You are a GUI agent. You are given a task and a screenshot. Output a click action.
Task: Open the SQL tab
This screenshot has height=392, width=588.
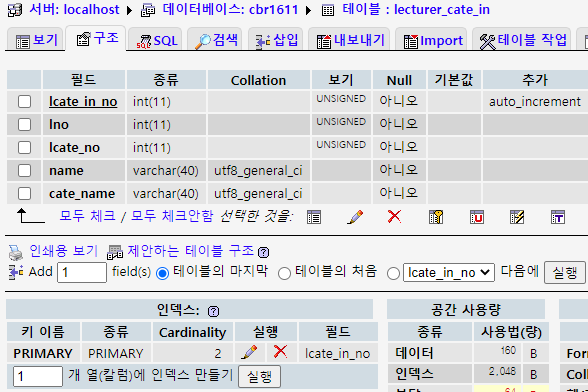coord(155,40)
